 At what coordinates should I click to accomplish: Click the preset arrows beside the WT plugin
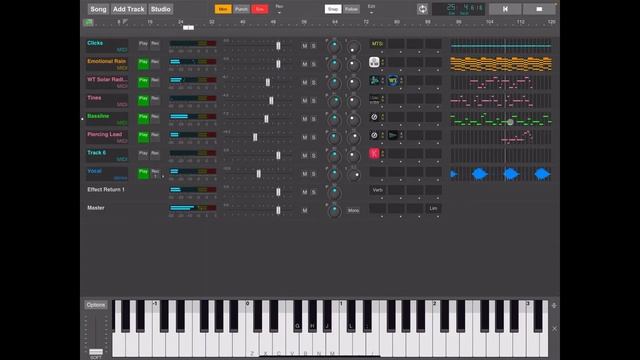tap(401, 80)
